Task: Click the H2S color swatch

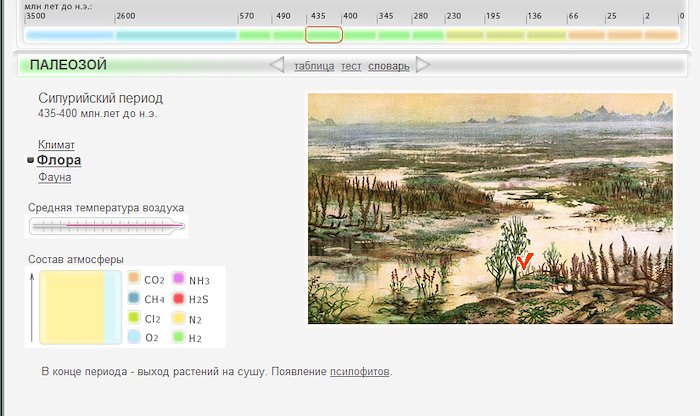Action: click(179, 298)
